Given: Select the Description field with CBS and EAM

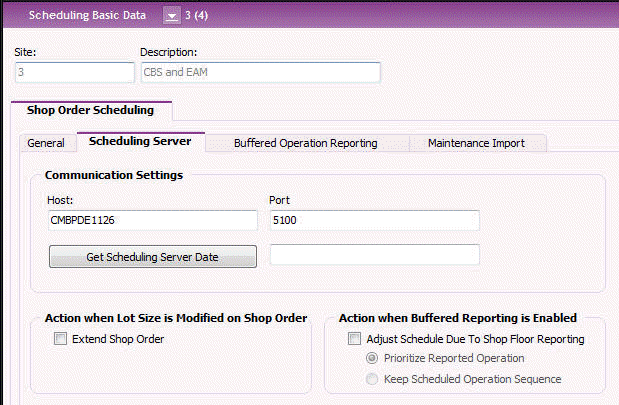Looking at the screenshot, I should pos(260,72).
